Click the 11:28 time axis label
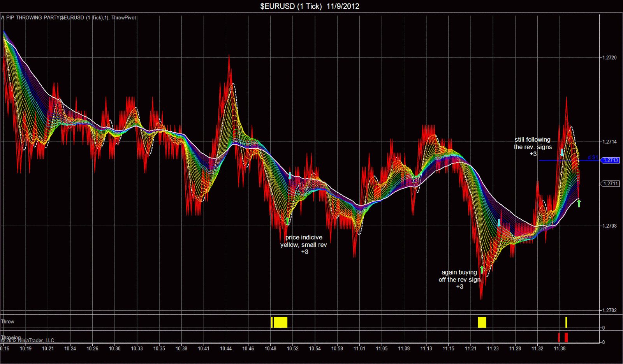The height and width of the screenshot is (364, 623). point(515,348)
